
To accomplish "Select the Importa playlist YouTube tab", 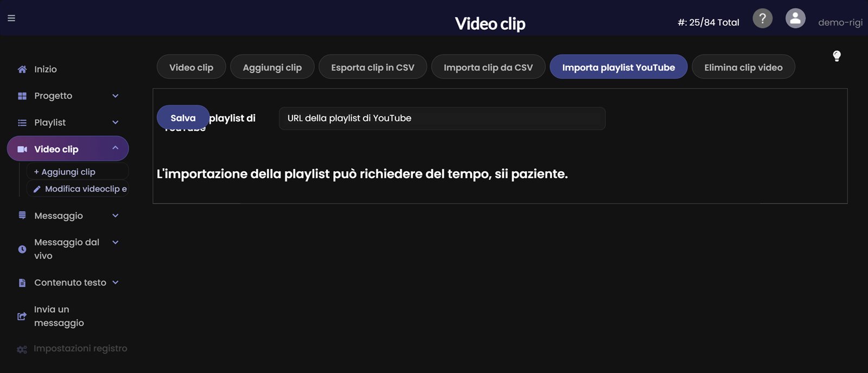I will (618, 67).
